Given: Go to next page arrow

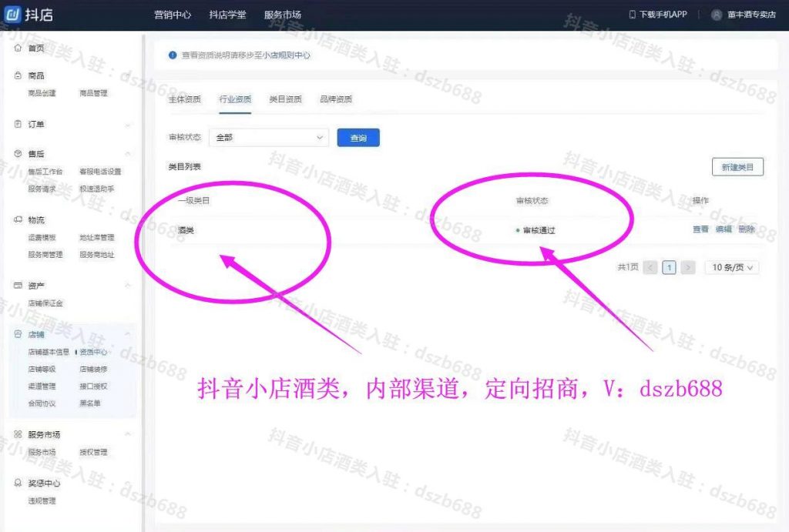Looking at the screenshot, I should click(x=688, y=267).
